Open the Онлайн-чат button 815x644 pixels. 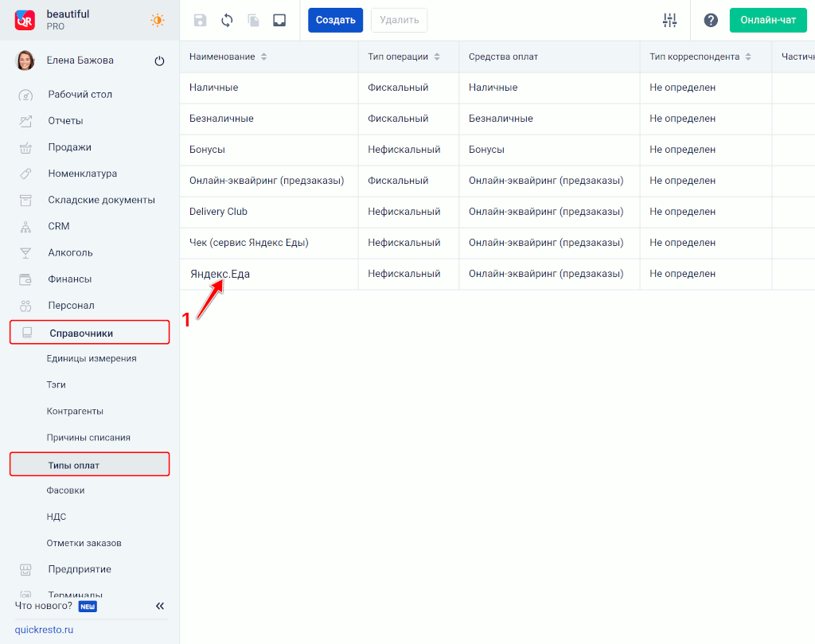(x=768, y=20)
